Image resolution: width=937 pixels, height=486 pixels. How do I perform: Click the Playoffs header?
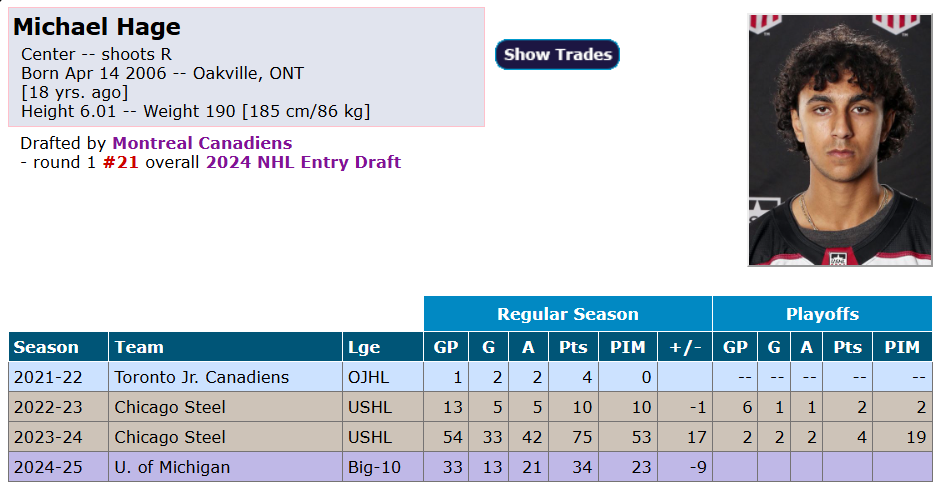coord(821,314)
